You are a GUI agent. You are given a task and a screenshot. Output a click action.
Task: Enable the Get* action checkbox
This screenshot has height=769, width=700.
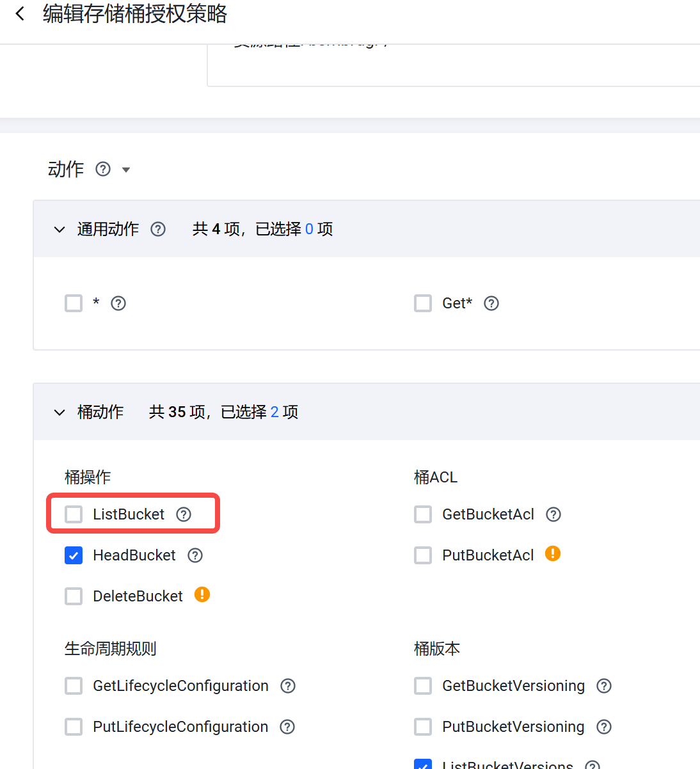(x=423, y=303)
